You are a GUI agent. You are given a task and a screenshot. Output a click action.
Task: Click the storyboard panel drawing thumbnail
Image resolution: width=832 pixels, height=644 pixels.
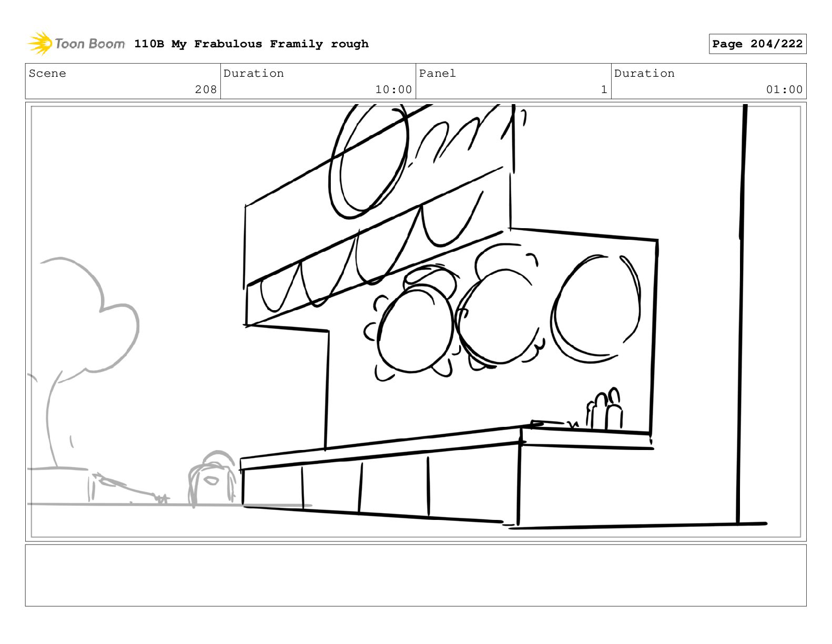(x=415, y=322)
